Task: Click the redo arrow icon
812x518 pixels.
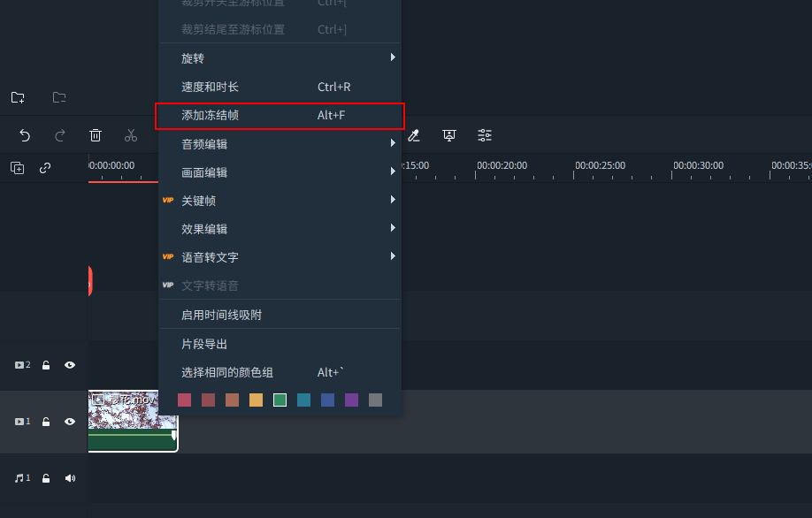Action: click(60, 135)
